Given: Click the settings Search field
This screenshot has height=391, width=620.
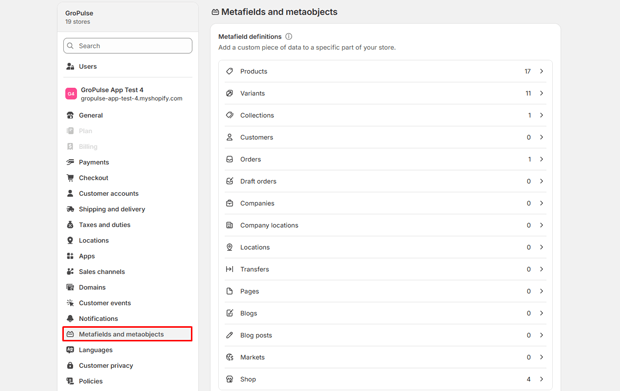Looking at the screenshot, I should click(128, 46).
